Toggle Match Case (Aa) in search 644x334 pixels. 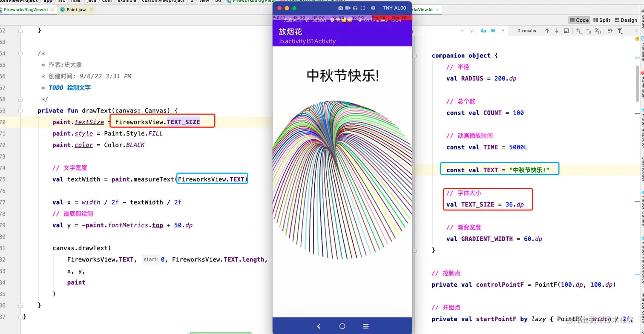tap(483, 31)
